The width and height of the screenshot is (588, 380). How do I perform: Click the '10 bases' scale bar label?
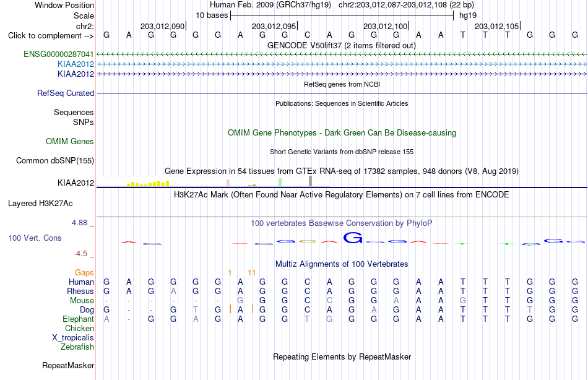pos(212,15)
